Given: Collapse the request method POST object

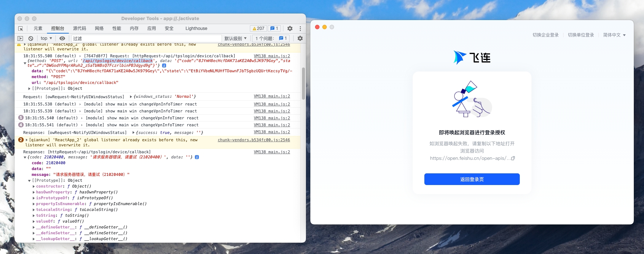Looking at the screenshot, I should [25, 63].
